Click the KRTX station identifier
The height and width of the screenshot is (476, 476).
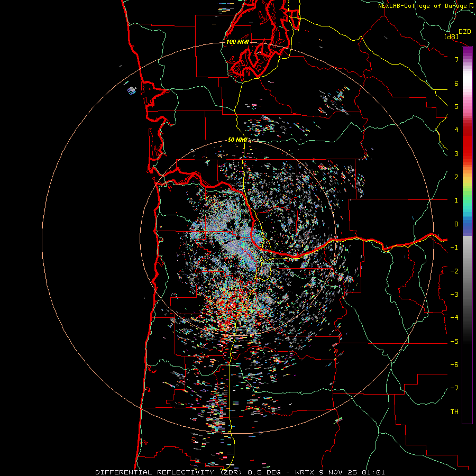coord(304,472)
